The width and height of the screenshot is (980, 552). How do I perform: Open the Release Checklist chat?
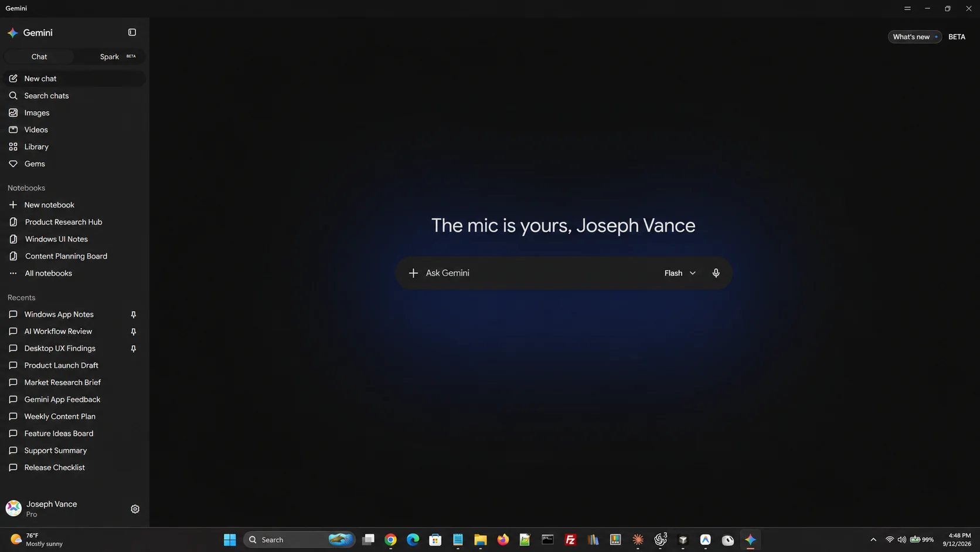coord(74,468)
